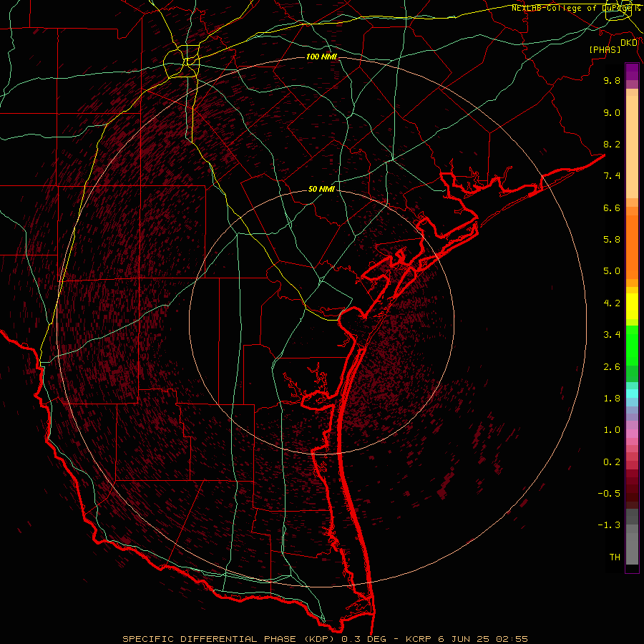Pick the bright green legend swatch
This screenshot has width=644, height=644.
point(632,346)
